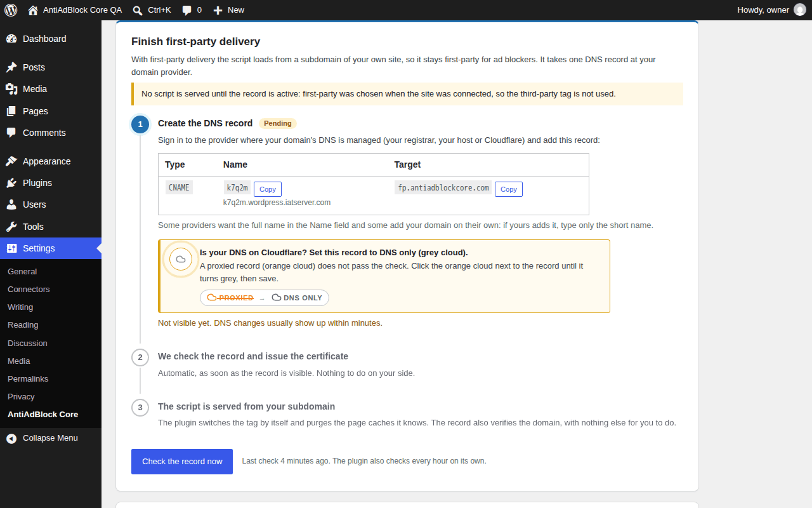The image size is (812, 508).
Task: Click the Plugins plug icon
Action: tap(11, 183)
